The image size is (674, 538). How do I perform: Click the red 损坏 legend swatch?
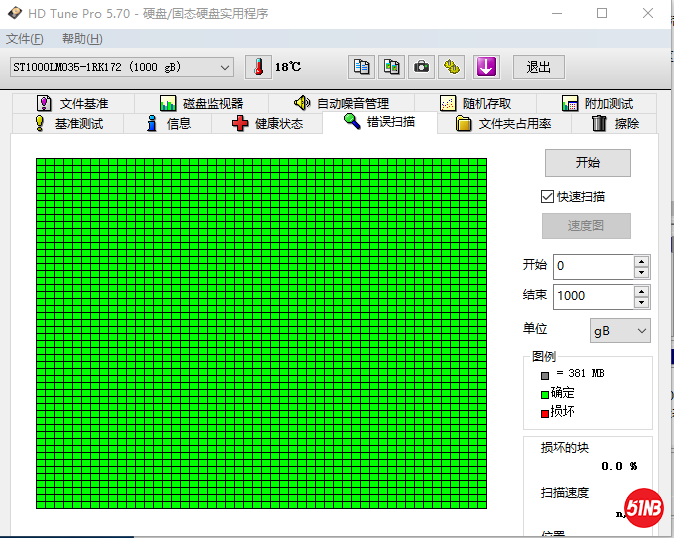click(545, 413)
